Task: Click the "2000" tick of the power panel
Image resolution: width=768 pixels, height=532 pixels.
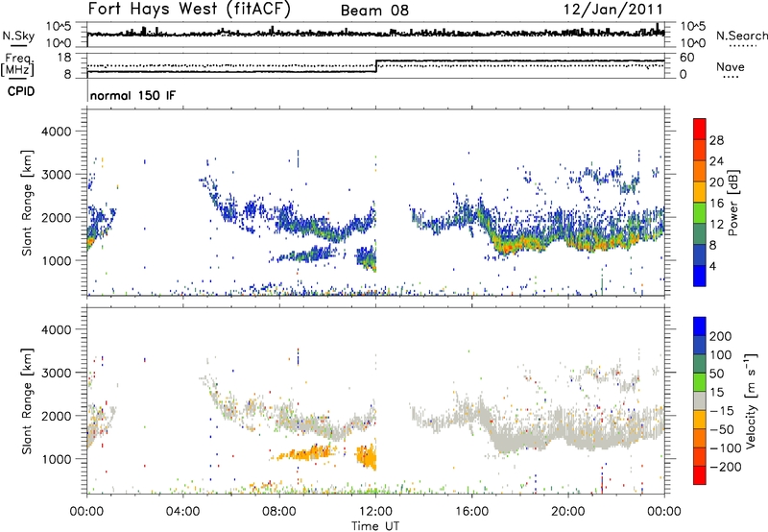Action: point(56,217)
